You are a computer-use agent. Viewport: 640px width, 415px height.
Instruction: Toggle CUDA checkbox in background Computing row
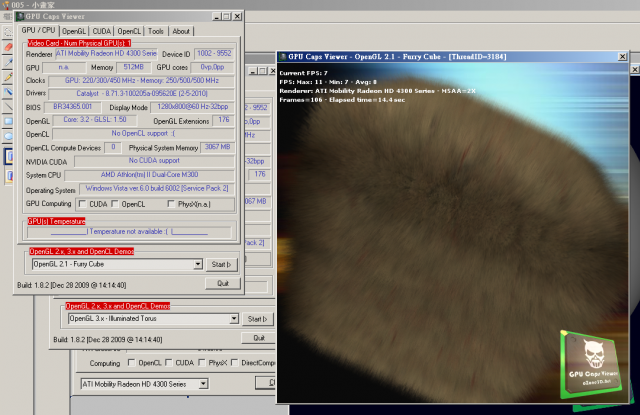pyautogui.click(x=169, y=362)
